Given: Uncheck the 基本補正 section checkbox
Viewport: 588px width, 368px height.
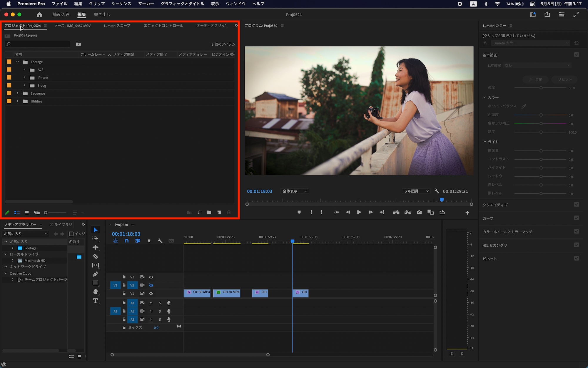Looking at the screenshot, I should coord(576,55).
